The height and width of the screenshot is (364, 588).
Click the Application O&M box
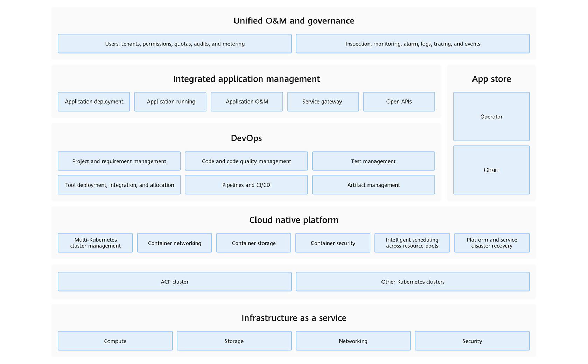247,102
